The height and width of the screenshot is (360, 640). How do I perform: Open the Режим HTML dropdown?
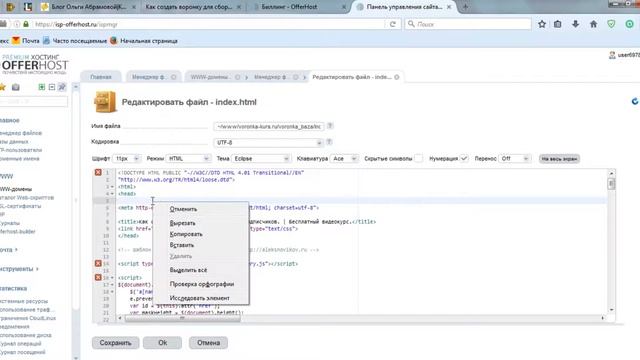(189, 158)
